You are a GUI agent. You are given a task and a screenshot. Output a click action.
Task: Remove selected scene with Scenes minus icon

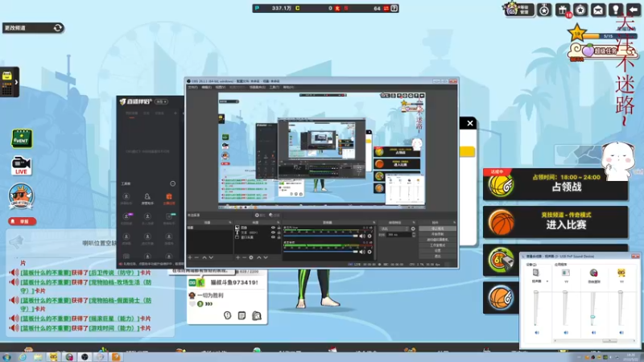[x=196, y=257]
